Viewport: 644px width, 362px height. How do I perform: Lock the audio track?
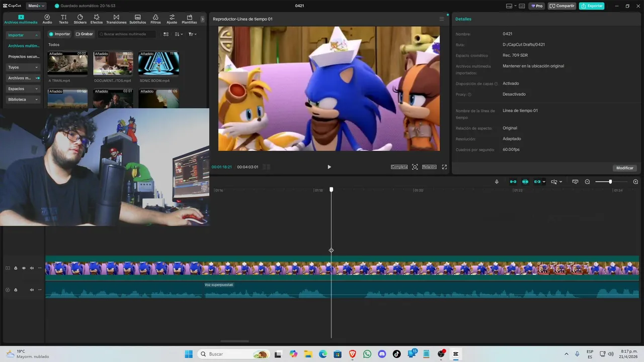point(16,290)
